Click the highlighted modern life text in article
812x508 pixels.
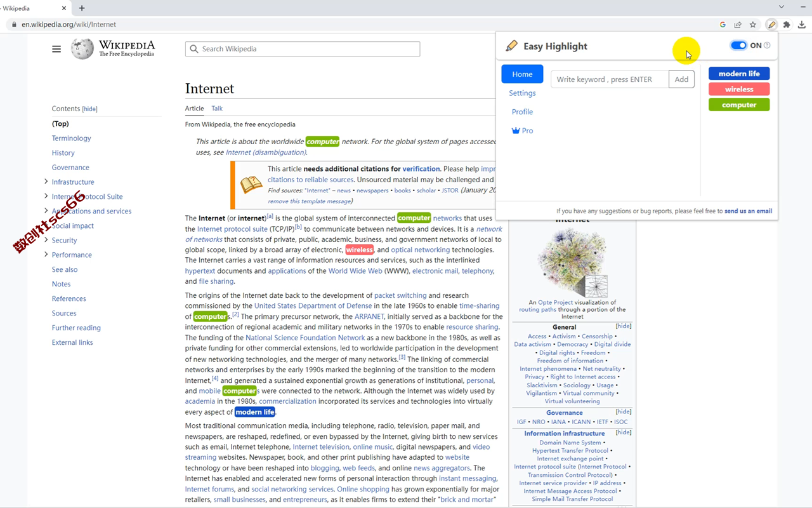(x=255, y=412)
